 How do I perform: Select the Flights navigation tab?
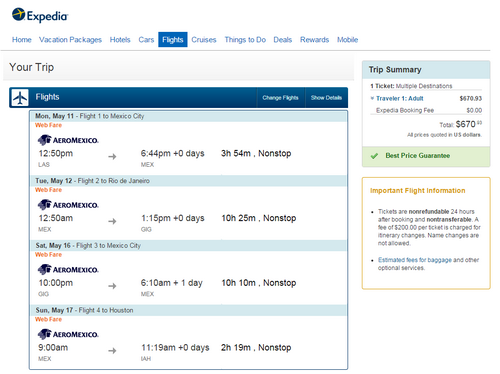point(173,40)
